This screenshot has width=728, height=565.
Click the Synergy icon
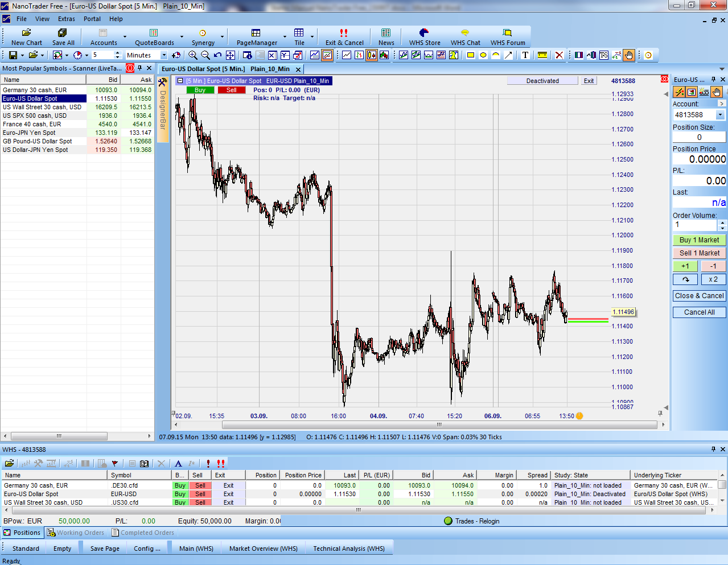tap(203, 37)
